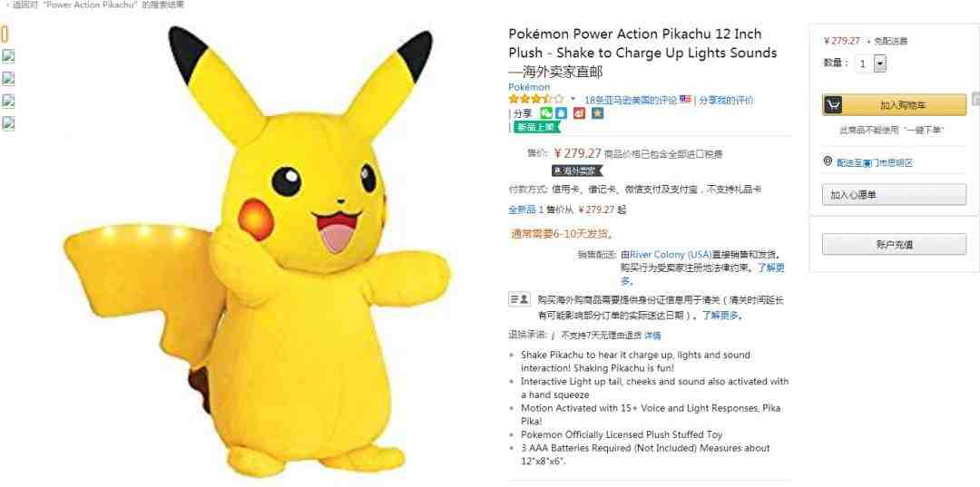The image size is (980, 487).
Task: Click the cart icon on add-to-cart button
Action: [832, 105]
